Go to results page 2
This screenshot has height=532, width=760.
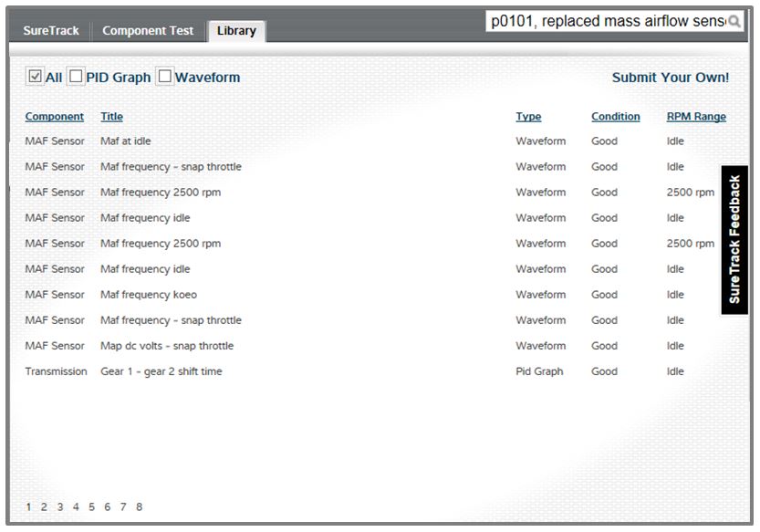44,507
